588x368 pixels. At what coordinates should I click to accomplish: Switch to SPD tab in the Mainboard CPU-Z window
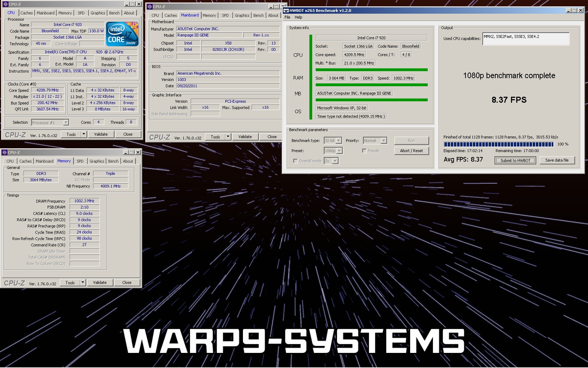coord(225,15)
